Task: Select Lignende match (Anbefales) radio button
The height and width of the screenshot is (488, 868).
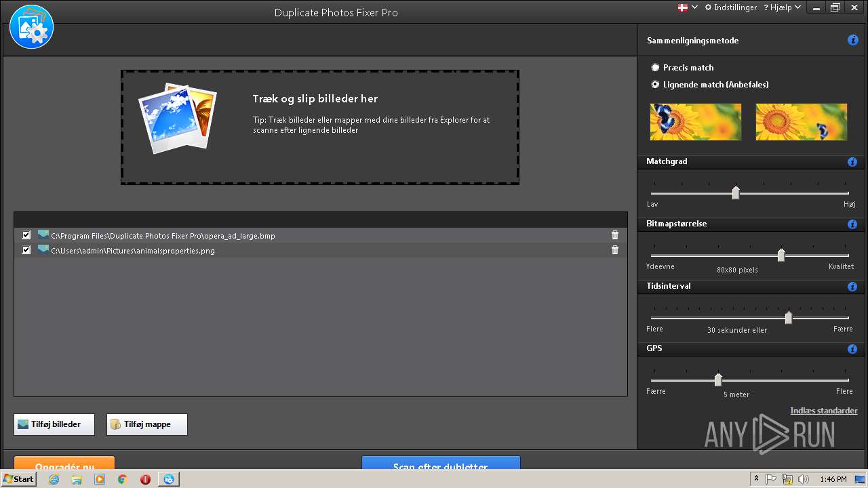Action: [655, 85]
